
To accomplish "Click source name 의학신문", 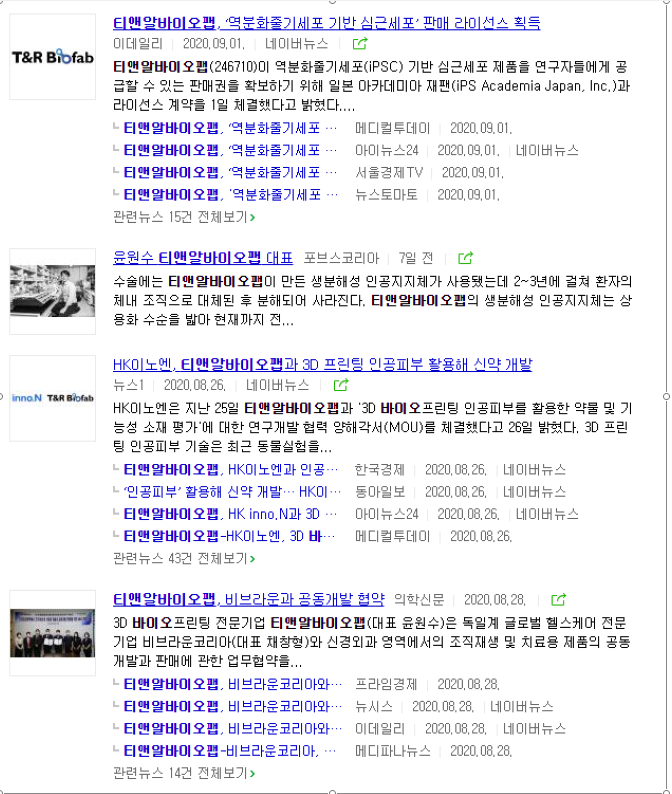I will pyautogui.click(x=419, y=600).
